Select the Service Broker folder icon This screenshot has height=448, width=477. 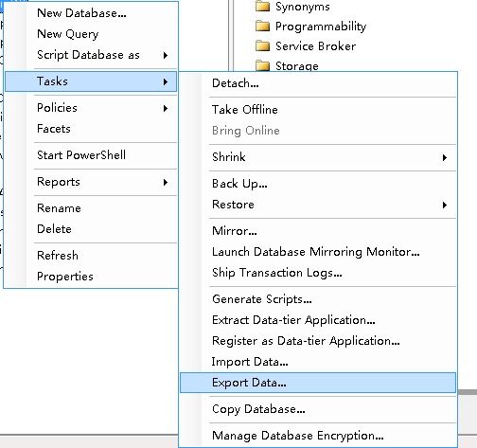(262, 46)
